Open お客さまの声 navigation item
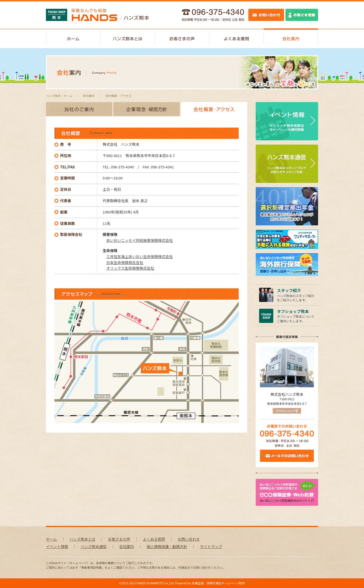Image resolution: width=364 pixels, height=588 pixels. (x=182, y=39)
